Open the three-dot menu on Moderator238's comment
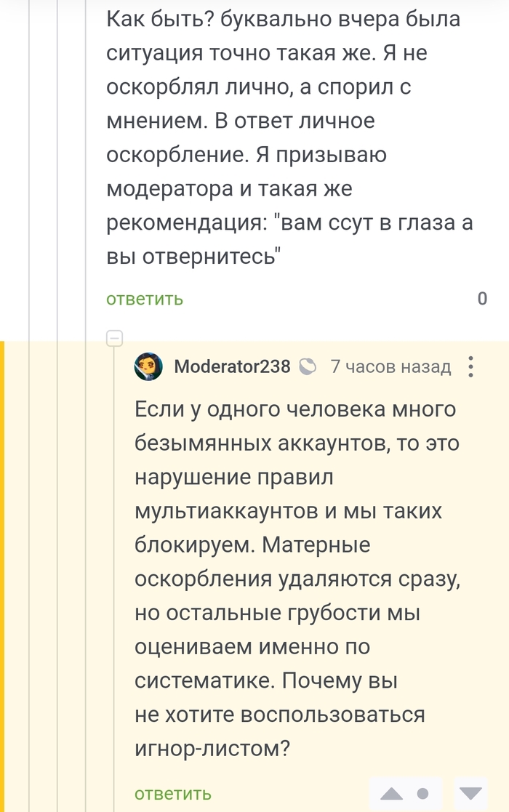Screen dimensions: 509x812 (x=470, y=366)
